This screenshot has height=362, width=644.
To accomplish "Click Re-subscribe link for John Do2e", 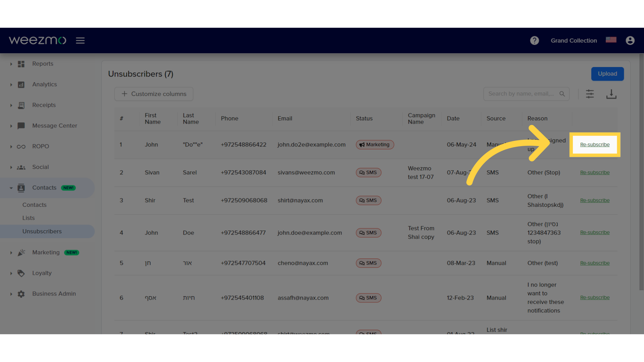I will click(594, 144).
